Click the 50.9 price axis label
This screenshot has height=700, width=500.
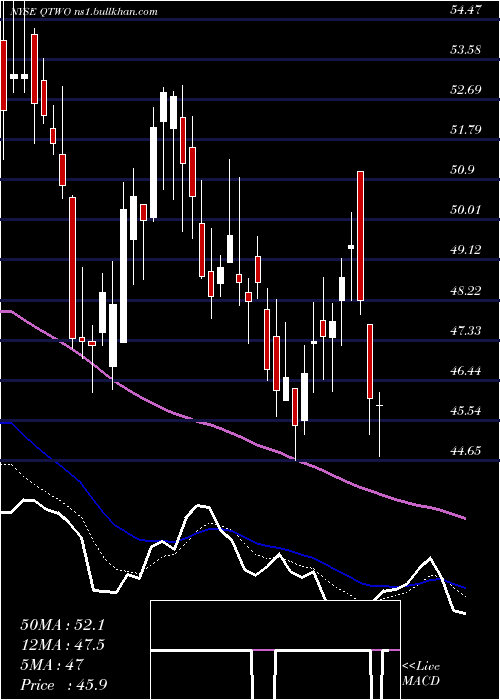coord(462,170)
